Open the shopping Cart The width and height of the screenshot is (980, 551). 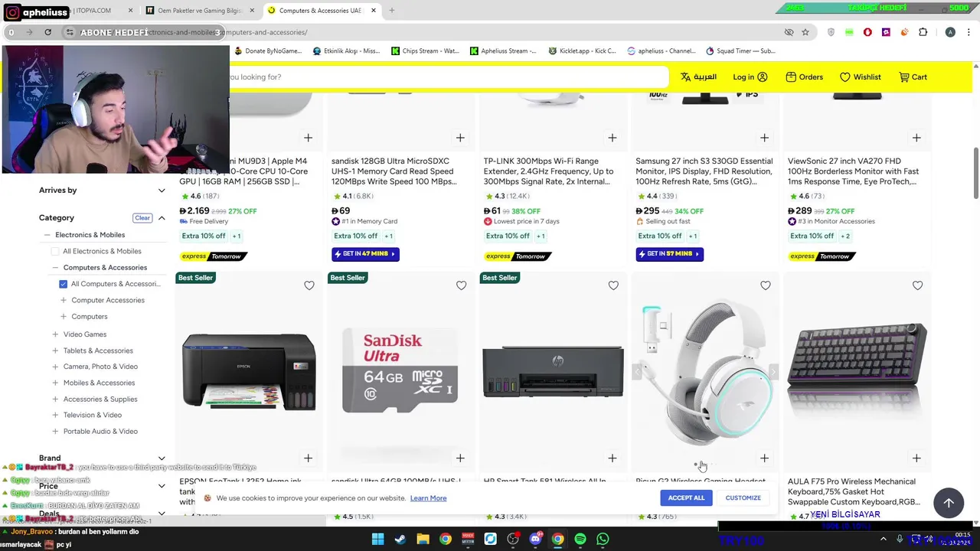point(913,77)
